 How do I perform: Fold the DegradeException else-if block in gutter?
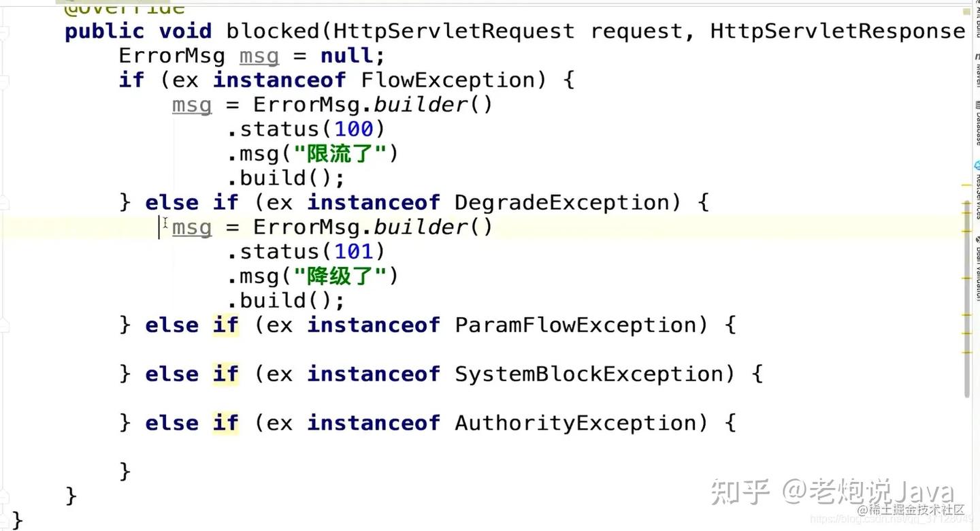5,203
